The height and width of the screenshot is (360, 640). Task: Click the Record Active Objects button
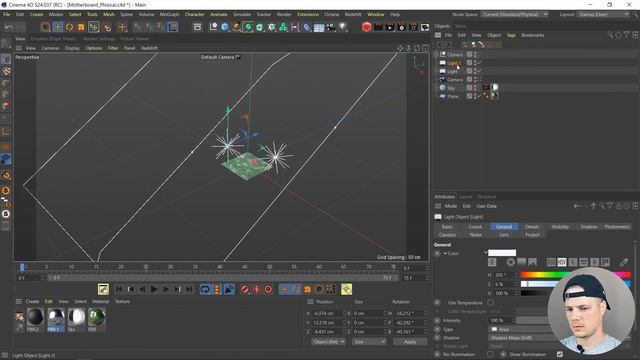[244, 289]
